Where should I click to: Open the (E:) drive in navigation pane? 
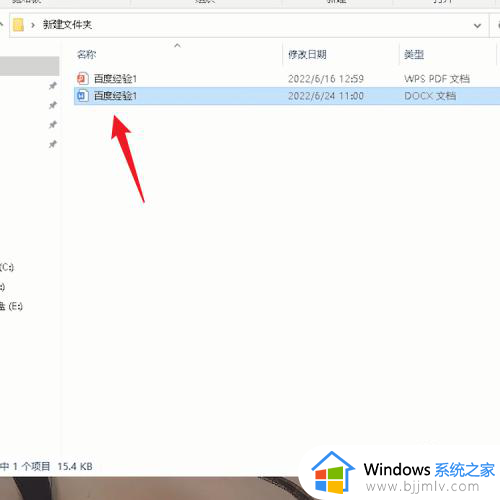(11, 306)
